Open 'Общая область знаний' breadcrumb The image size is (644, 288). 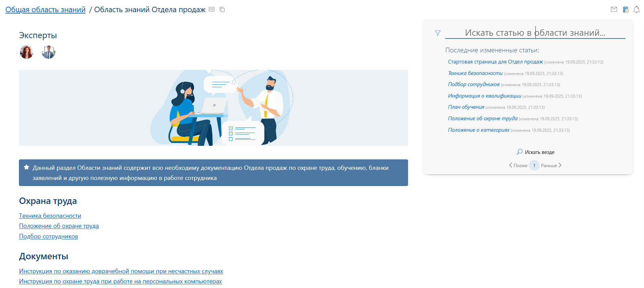(45, 10)
